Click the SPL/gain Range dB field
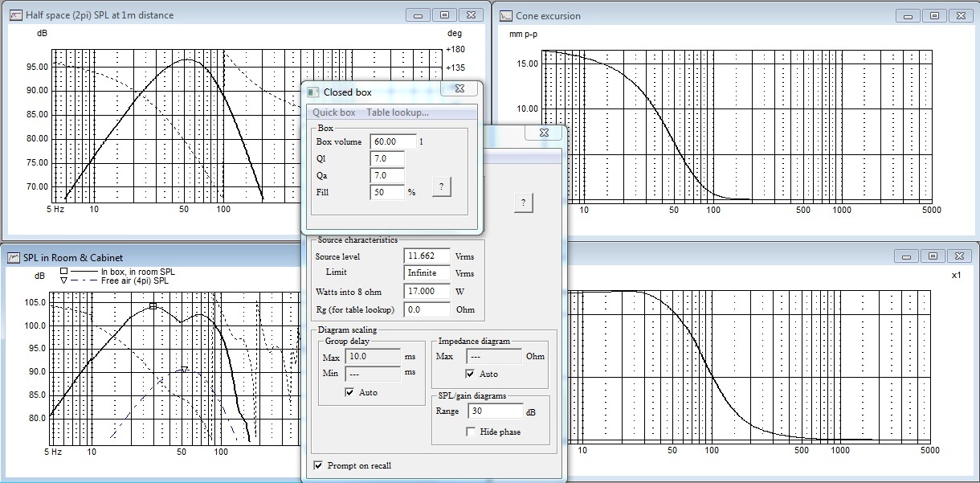Viewport: 980px width, 483px height. point(490,411)
